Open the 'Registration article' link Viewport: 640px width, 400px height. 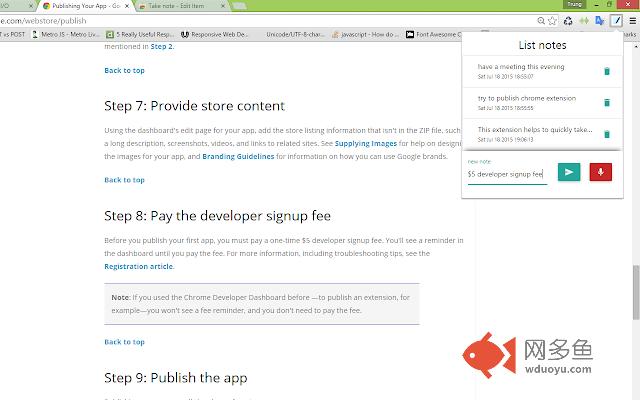coord(139,267)
